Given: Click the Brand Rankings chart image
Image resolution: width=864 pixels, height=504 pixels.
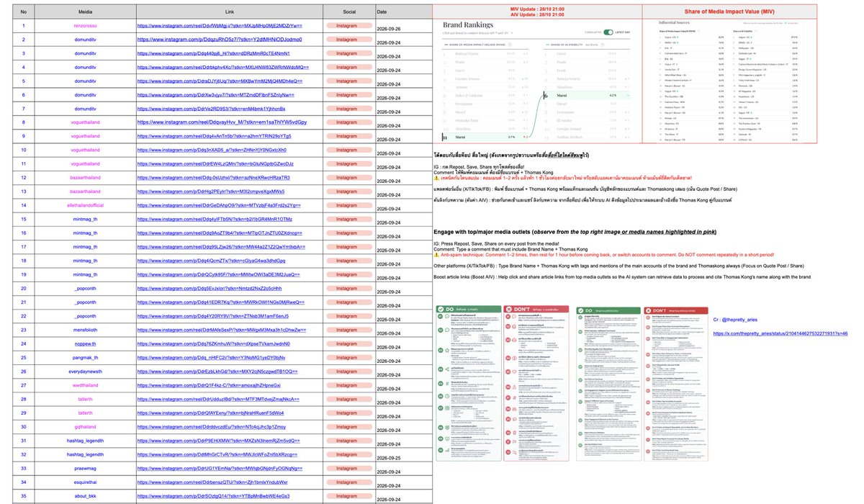Looking at the screenshot, I should 536,82.
